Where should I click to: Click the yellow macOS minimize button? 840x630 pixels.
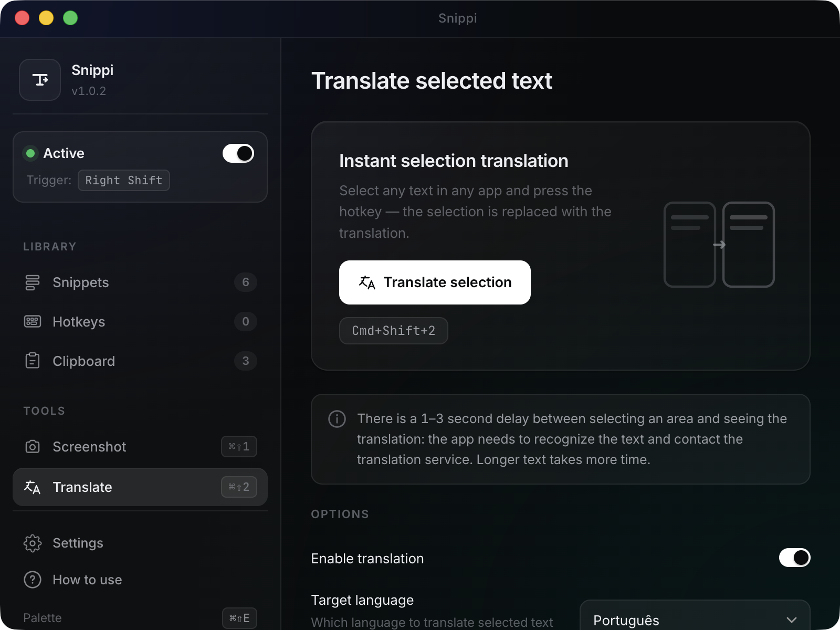point(46,18)
